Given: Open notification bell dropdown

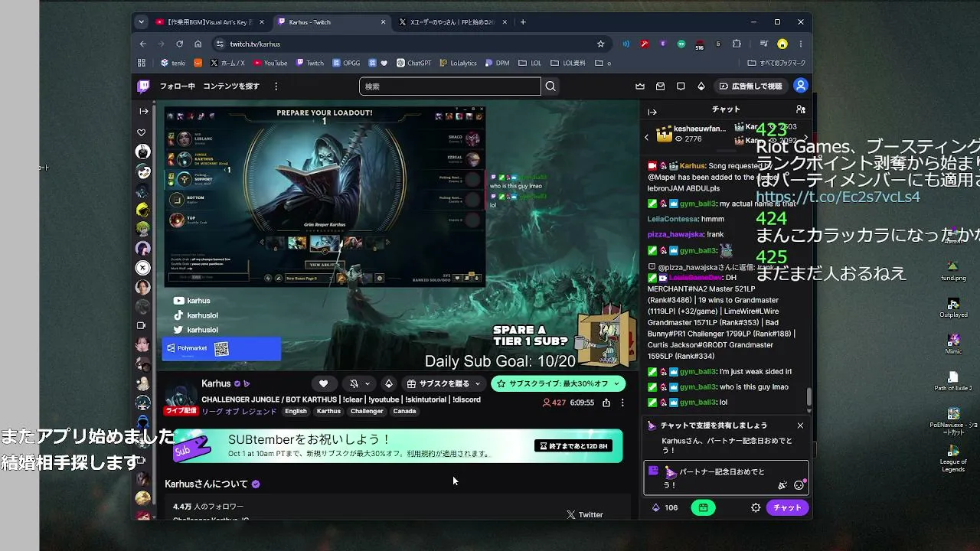Looking at the screenshot, I should (358, 383).
